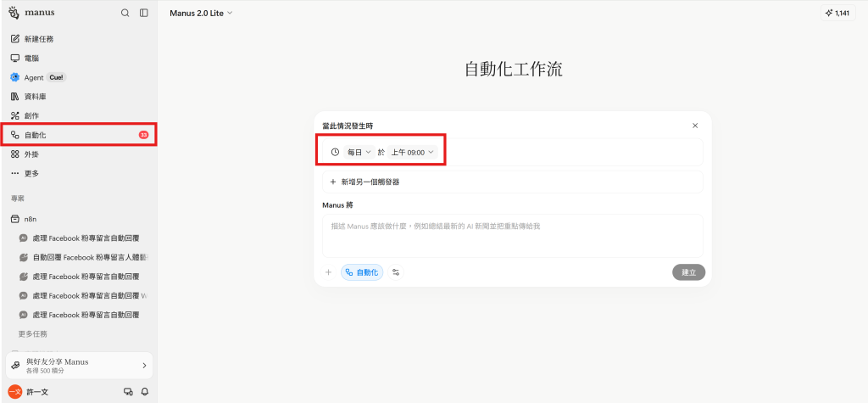Click 更多任務 link
Viewport: 868px width, 403px height.
(33, 333)
